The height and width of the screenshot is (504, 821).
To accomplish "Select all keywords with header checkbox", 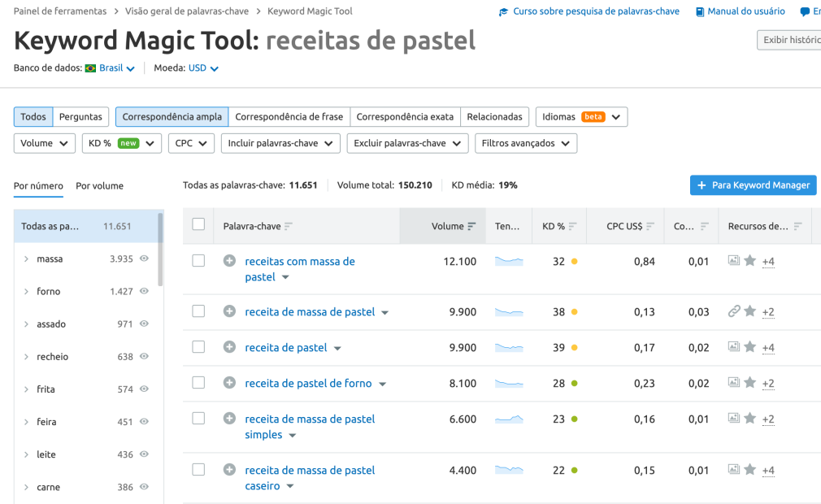I will point(198,224).
